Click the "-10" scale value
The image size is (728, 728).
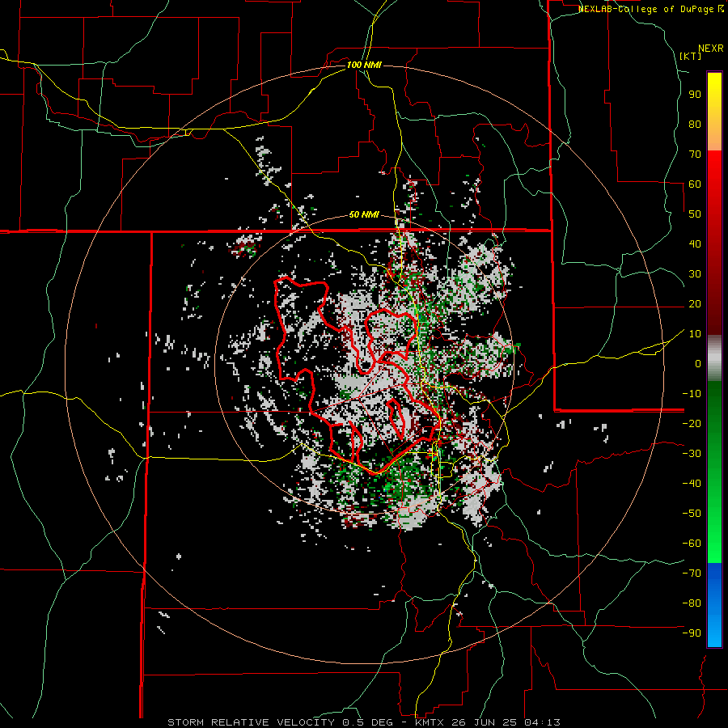click(x=692, y=394)
